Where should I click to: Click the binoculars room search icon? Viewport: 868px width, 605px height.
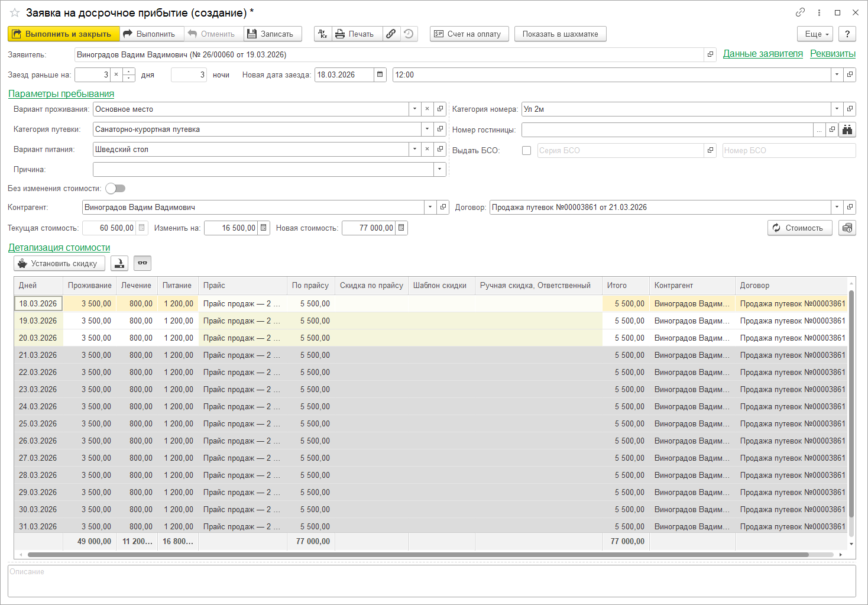[x=847, y=130]
